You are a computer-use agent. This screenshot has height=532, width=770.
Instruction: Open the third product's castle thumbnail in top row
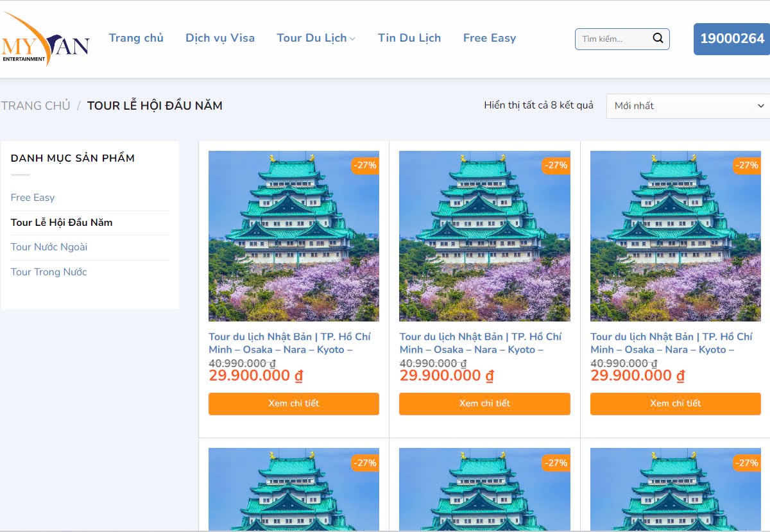pyautogui.click(x=676, y=236)
